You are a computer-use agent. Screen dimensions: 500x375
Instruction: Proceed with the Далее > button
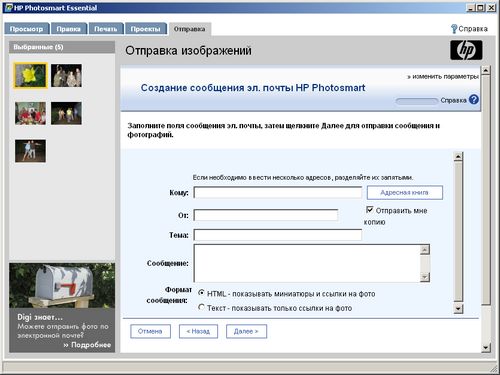246,331
